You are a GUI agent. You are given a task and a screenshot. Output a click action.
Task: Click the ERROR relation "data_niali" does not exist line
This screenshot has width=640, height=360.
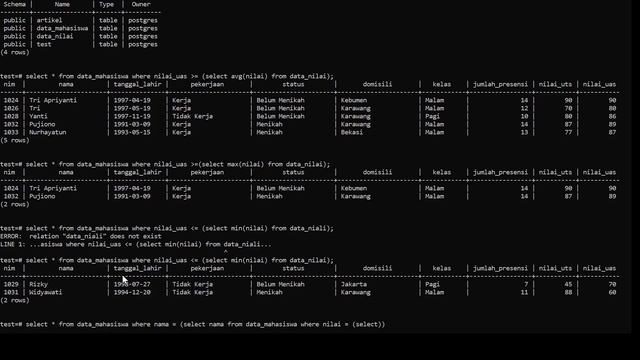(81, 236)
